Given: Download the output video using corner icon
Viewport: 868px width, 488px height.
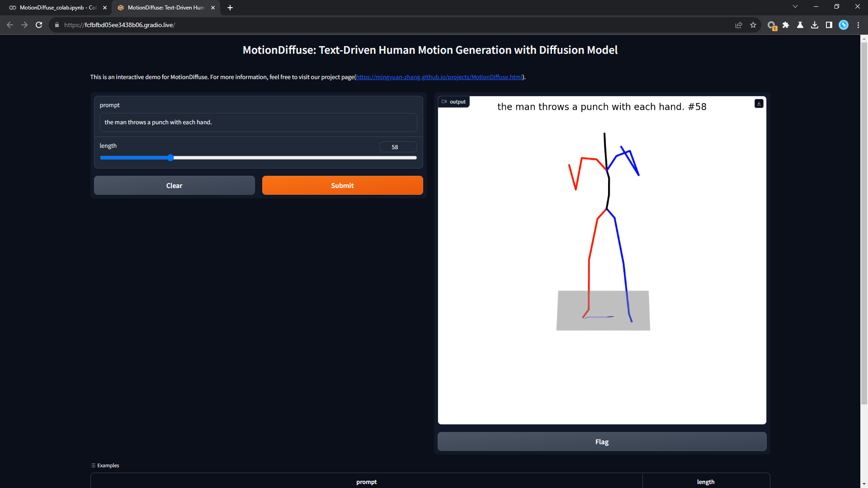Looking at the screenshot, I should click(x=759, y=103).
